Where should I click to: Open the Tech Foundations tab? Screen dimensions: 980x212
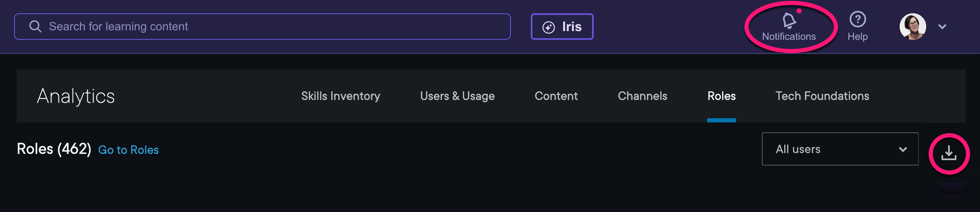822,96
